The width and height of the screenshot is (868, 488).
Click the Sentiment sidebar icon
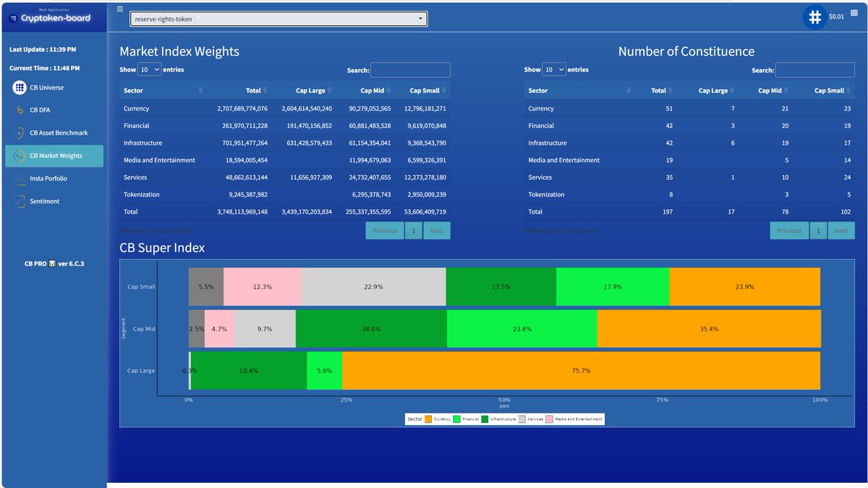pos(20,201)
